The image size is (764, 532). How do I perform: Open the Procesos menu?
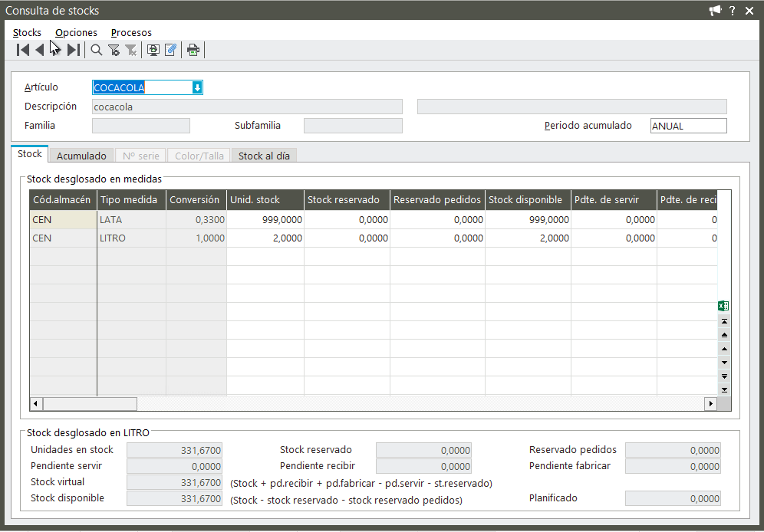(131, 32)
